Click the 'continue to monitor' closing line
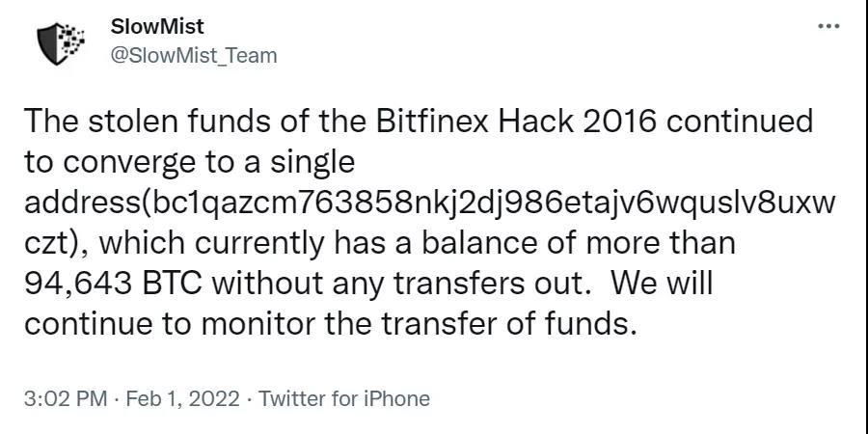This screenshot has width=868, height=434. tap(328, 325)
